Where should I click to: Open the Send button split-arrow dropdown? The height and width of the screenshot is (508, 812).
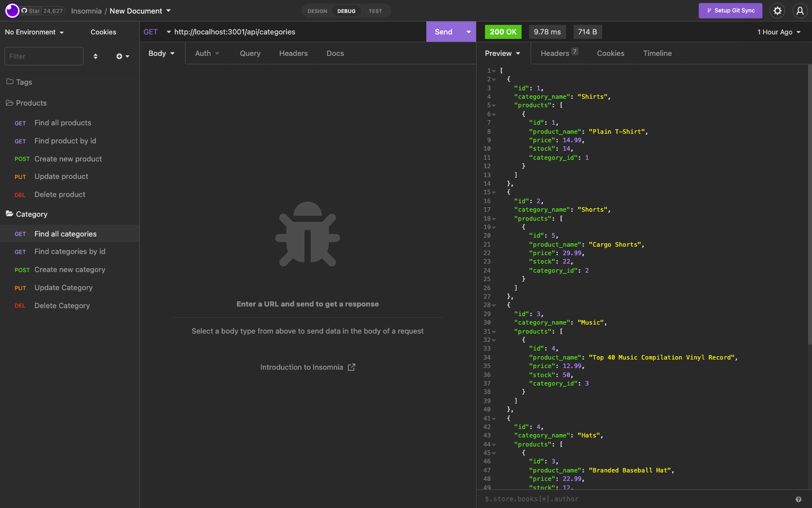[469, 32]
